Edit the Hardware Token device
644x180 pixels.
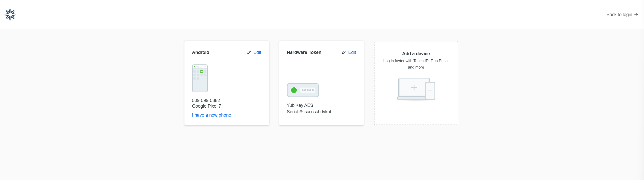pyautogui.click(x=352, y=52)
